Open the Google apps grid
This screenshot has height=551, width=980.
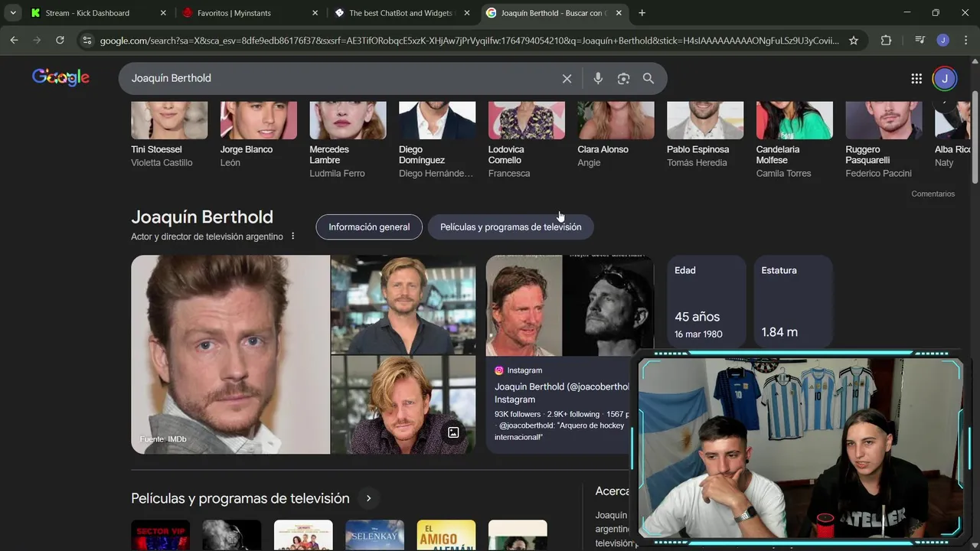coord(916,78)
